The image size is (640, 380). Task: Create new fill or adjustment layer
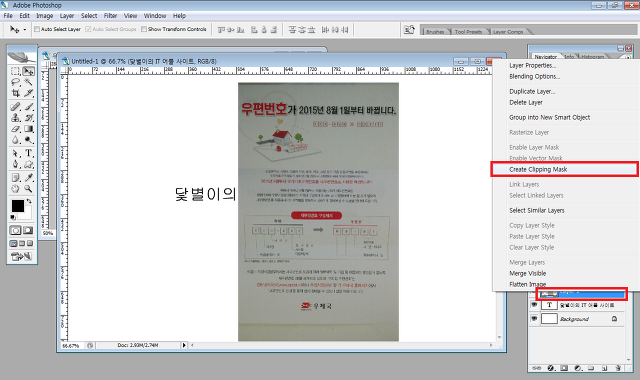578,368
